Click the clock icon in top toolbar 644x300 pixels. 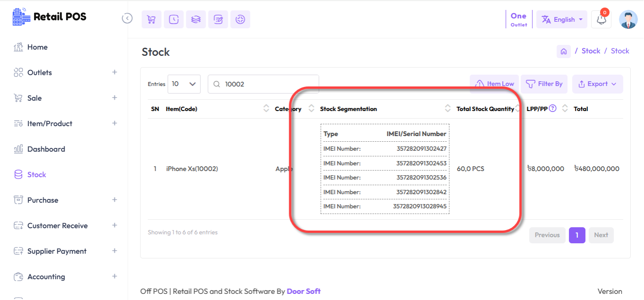(x=173, y=19)
